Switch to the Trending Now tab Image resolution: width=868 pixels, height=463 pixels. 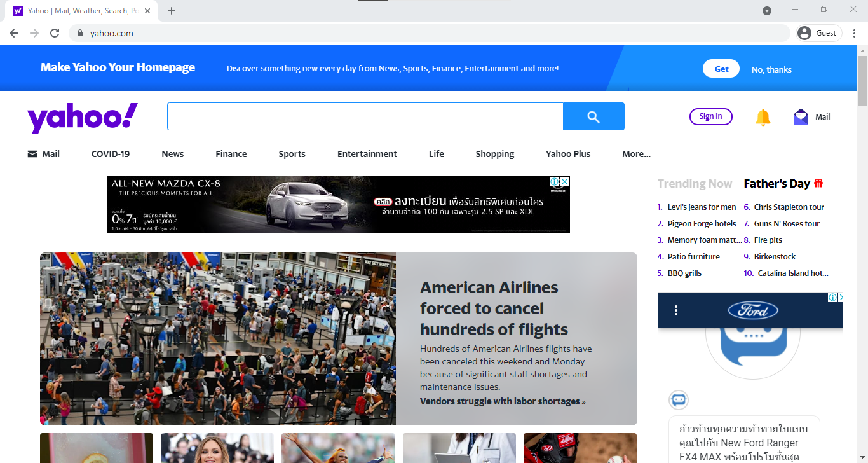(x=695, y=184)
